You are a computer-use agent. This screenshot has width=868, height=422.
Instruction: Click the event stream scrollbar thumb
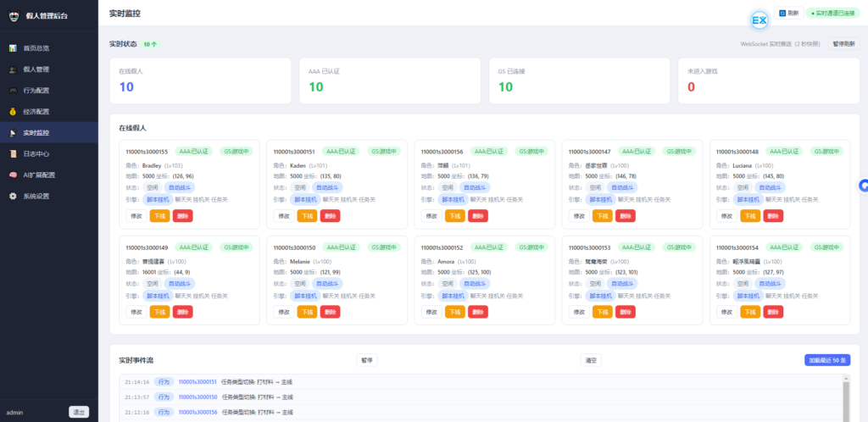(x=845, y=403)
